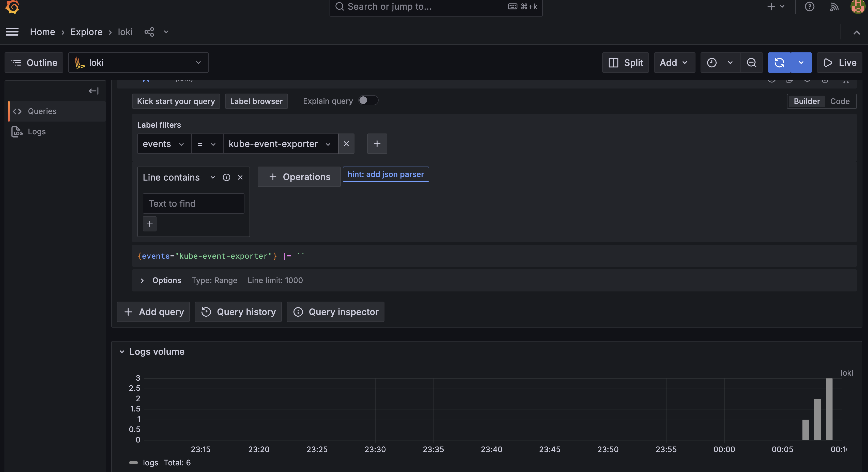Show info for Line contains operation
Viewport: 868px width, 472px height.
(x=226, y=177)
